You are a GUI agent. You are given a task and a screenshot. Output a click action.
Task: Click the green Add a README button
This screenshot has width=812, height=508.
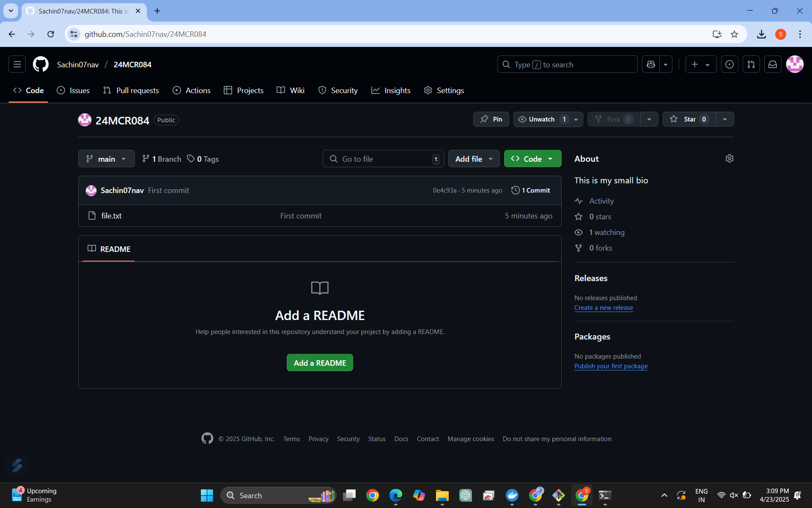(x=320, y=363)
